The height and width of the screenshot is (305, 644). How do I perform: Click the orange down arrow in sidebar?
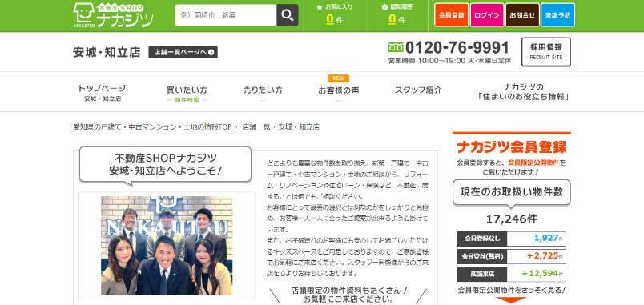[511, 300]
